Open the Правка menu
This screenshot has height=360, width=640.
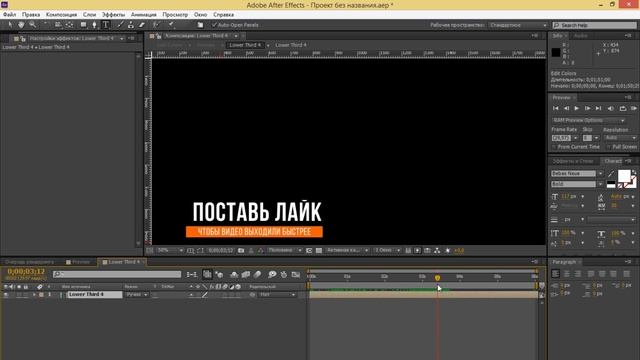point(31,14)
